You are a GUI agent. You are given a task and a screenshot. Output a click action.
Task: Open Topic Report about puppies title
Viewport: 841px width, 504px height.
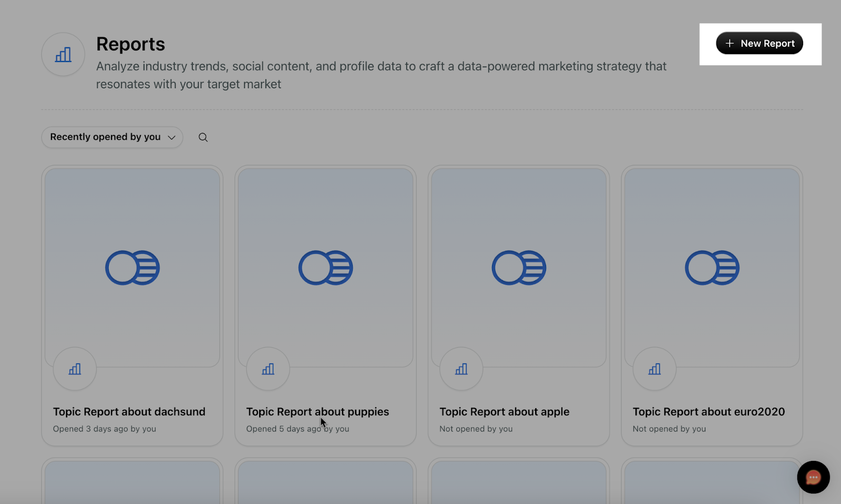pyautogui.click(x=317, y=412)
